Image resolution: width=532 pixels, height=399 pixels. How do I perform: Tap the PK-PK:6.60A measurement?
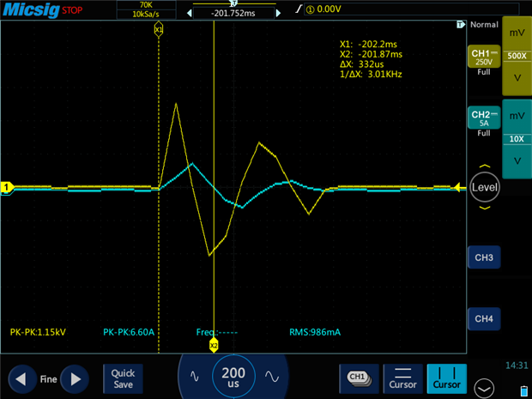point(129,332)
